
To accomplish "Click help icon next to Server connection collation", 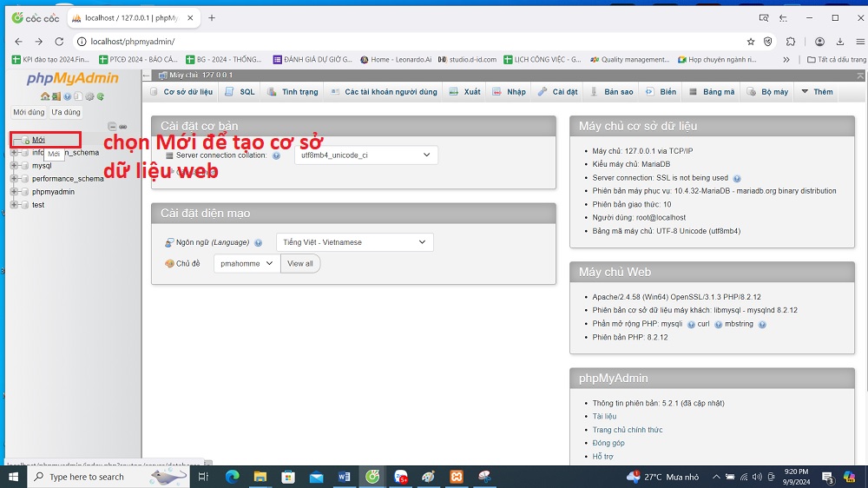I will 276,155.
